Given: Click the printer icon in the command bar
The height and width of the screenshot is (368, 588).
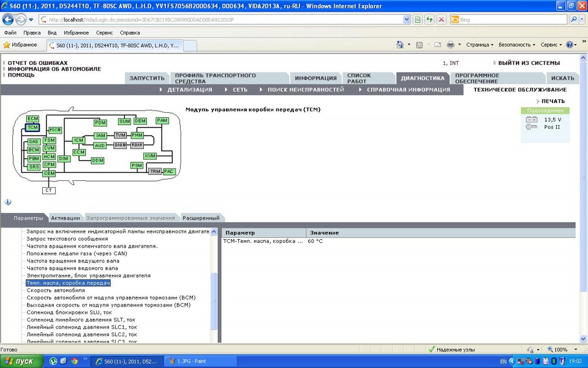Looking at the screenshot, I should [450, 45].
